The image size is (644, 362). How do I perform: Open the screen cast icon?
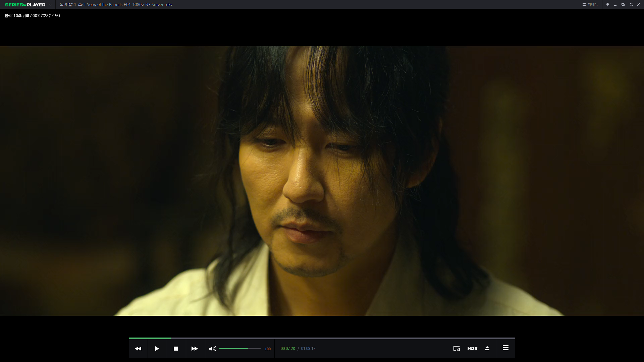coord(457,349)
